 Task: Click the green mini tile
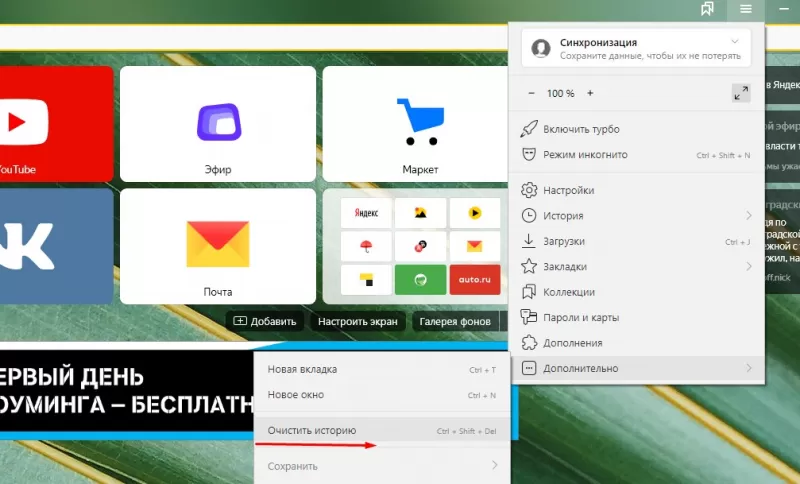coord(420,279)
